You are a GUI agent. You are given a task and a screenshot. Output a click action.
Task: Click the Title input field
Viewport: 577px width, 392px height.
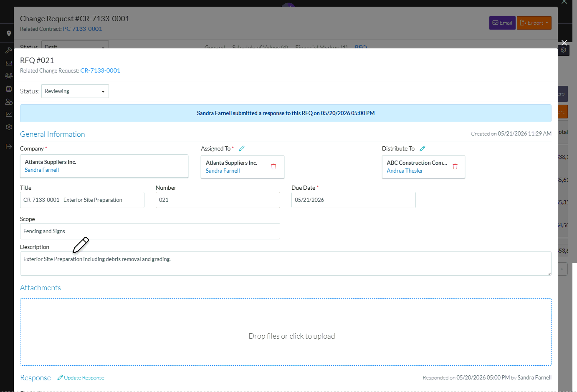(x=82, y=200)
